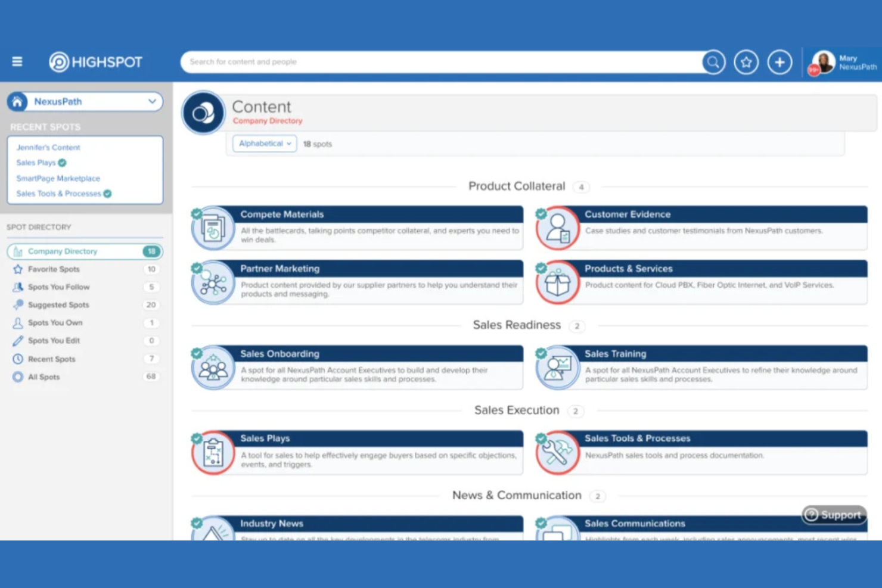This screenshot has height=588, width=882.
Task: Open the Recent Spots clock icon
Action: click(x=18, y=359)
